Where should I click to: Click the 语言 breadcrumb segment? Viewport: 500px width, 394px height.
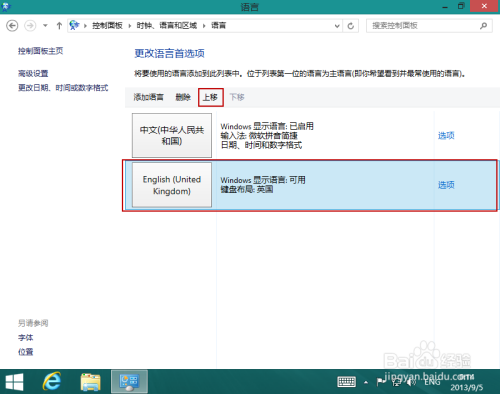[219, 26]
